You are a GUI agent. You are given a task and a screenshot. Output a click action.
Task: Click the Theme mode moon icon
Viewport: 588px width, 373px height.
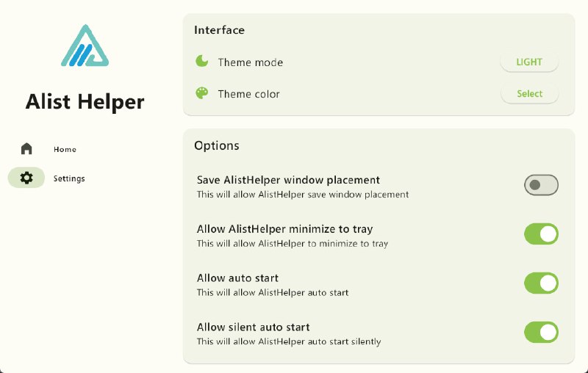pos(202,62)
